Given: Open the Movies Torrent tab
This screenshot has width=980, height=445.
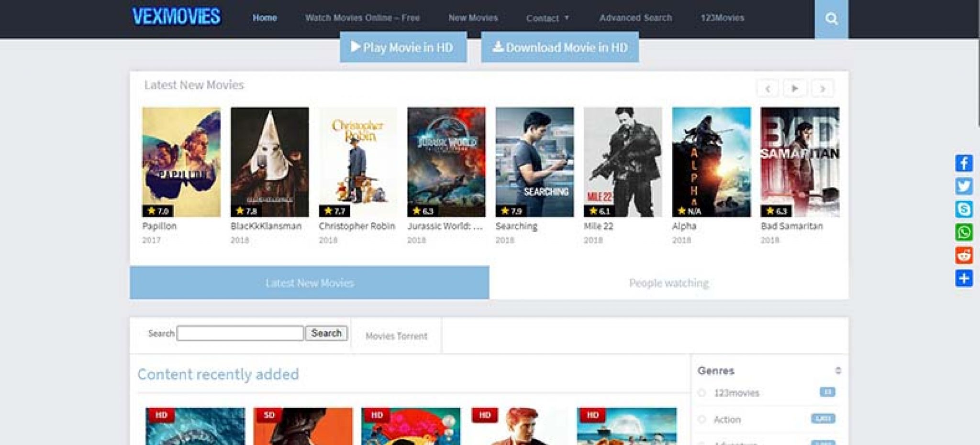Looking at the screenshot, I should click(x=396, y=336).
